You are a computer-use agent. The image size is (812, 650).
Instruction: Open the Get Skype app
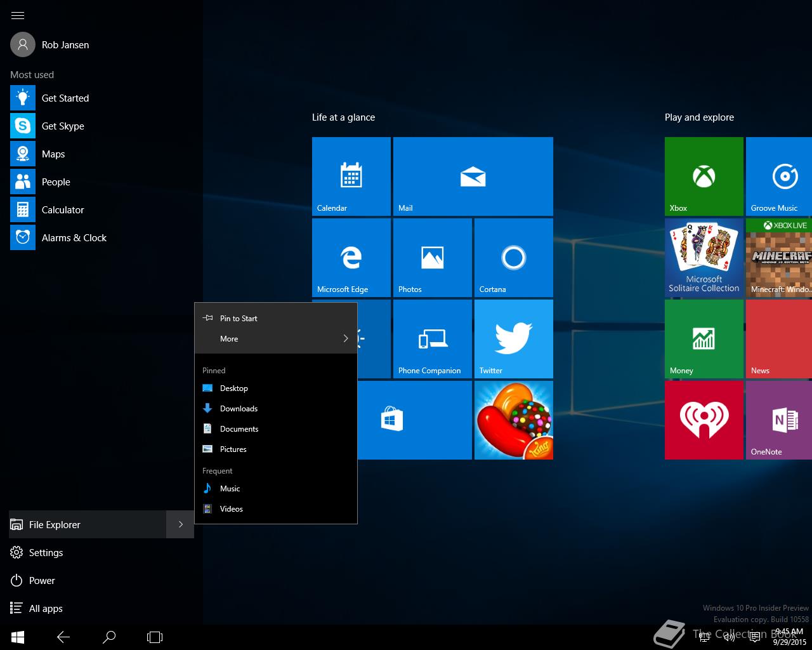[x=101, y=126]
